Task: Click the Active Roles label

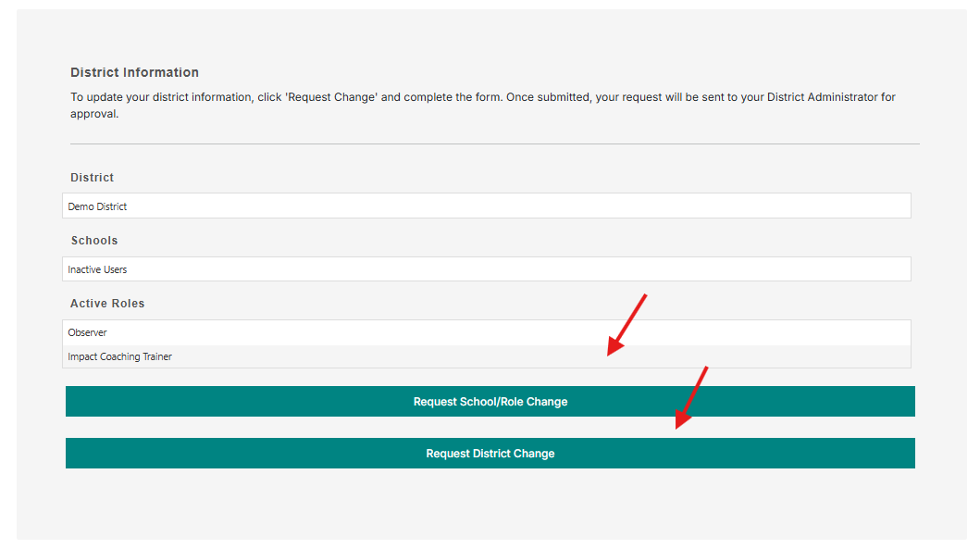Action: (107, 304)
